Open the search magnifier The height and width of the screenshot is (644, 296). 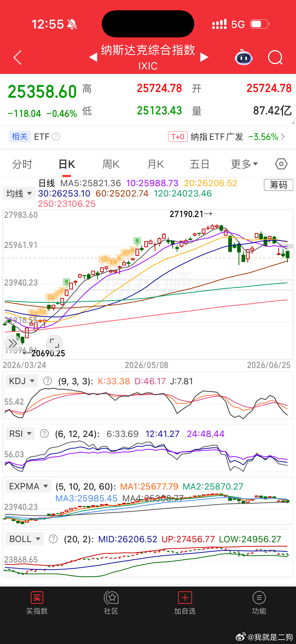(275, 57)
